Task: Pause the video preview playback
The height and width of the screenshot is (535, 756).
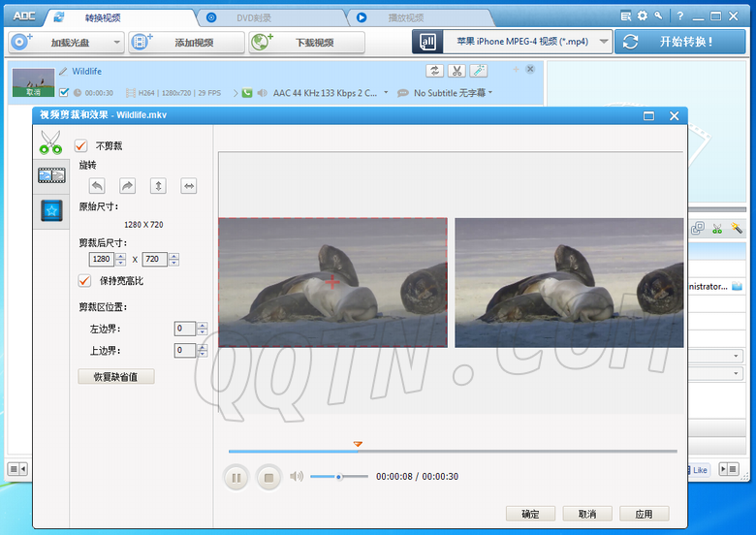Action: [236, 477]
